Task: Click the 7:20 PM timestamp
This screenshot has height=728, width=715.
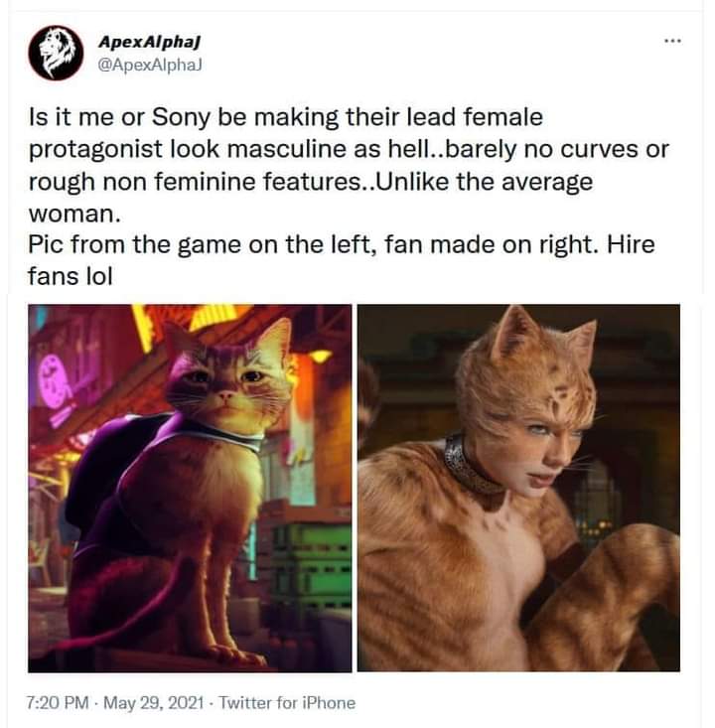Action: [58, 702]
